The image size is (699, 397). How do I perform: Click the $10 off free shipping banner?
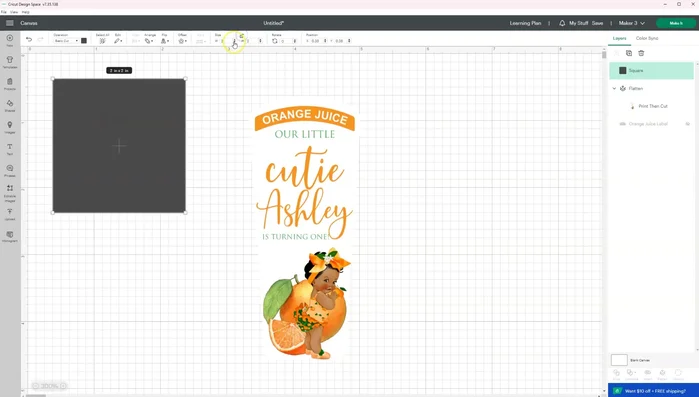pyautogui.click(x=653, y=391)
